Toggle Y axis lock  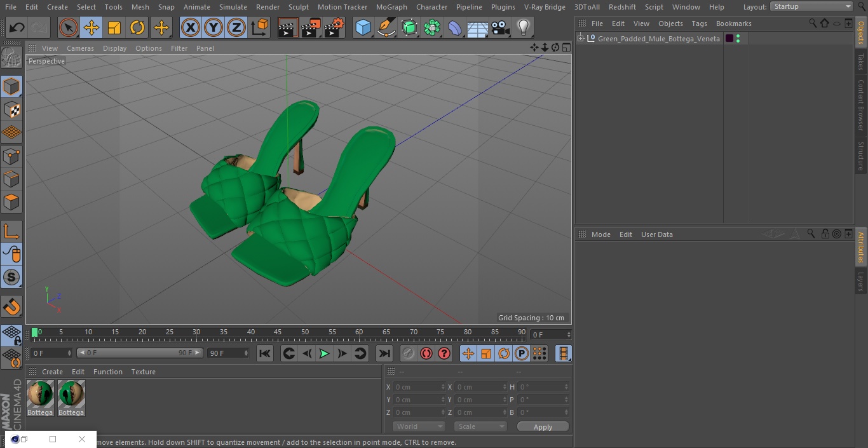click(213, 27)
